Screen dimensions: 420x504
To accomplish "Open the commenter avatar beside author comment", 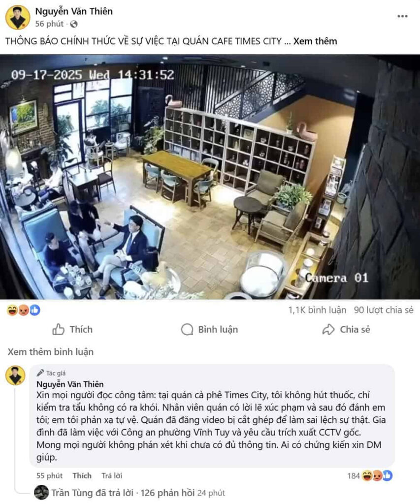I will point(15,376).
